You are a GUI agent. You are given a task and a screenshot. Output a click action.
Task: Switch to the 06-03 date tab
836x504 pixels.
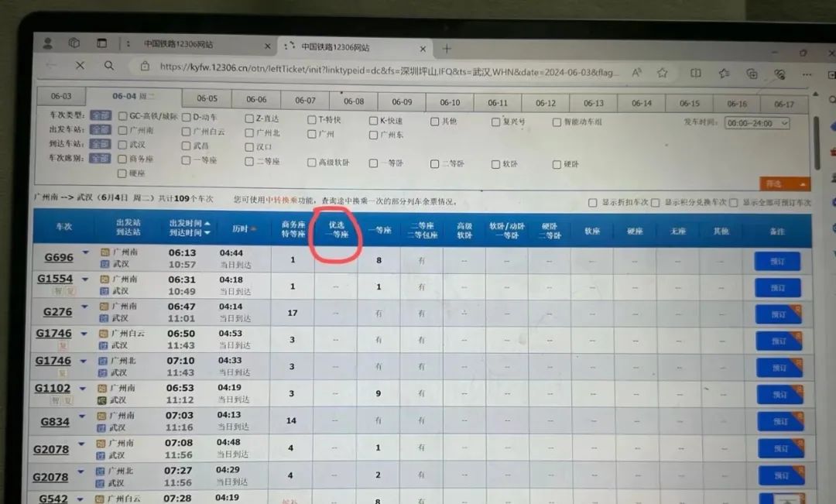pyautogui.click(x=61, y=96)
